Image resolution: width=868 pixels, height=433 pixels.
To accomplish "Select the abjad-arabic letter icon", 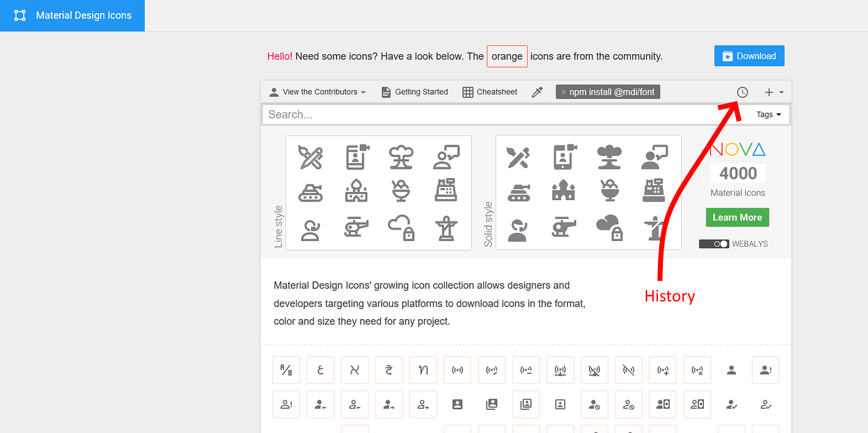I will (x=320, y=370).
